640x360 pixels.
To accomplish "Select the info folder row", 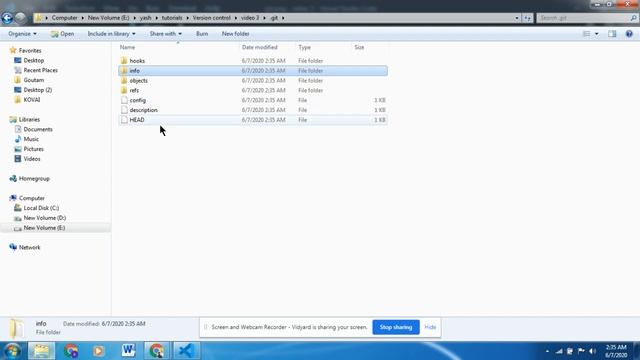I will 253,71.
